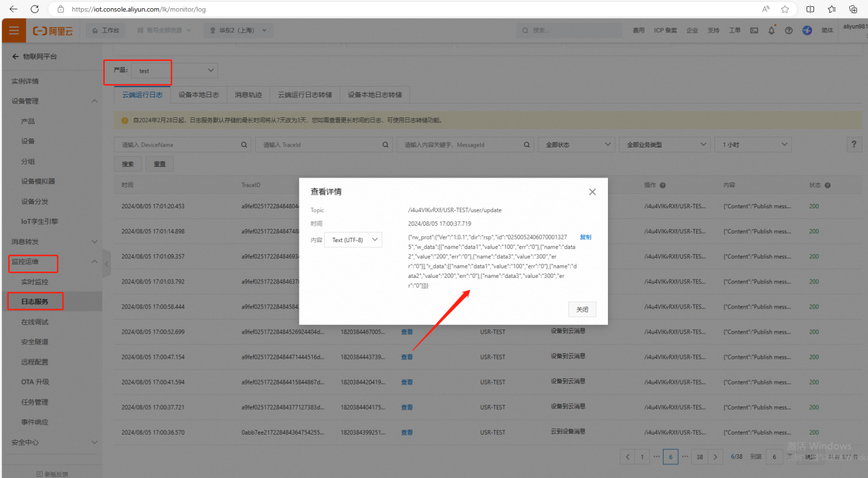Image resolution: width=868 pixels, height=478 pixels.
Task: Open 在线调试 in the sidebar
Action: pyautogui.click(x=34, y=322)
